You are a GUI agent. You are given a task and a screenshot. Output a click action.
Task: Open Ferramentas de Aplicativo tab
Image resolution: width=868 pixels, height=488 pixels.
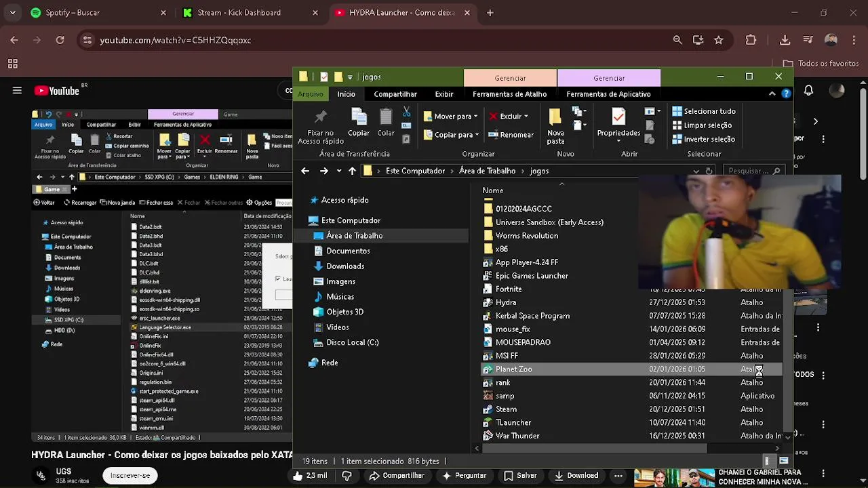608,94
